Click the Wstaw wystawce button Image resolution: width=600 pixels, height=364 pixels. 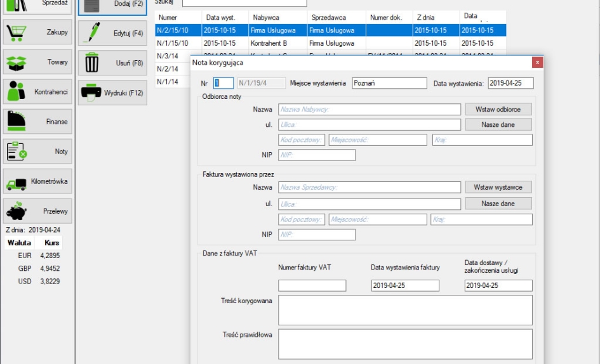pos(498,187)
